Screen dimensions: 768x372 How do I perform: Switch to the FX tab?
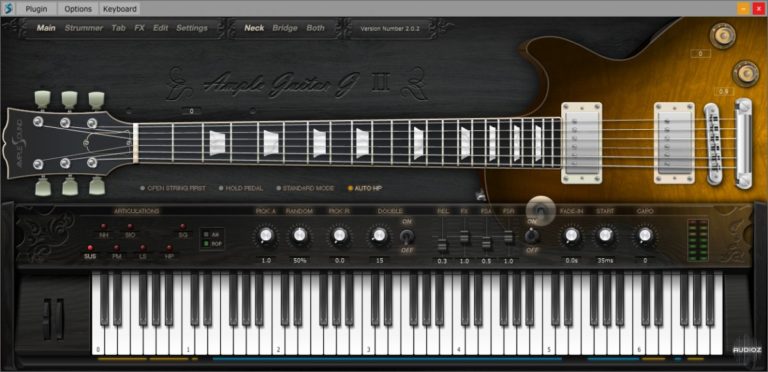tap(140, 28)
